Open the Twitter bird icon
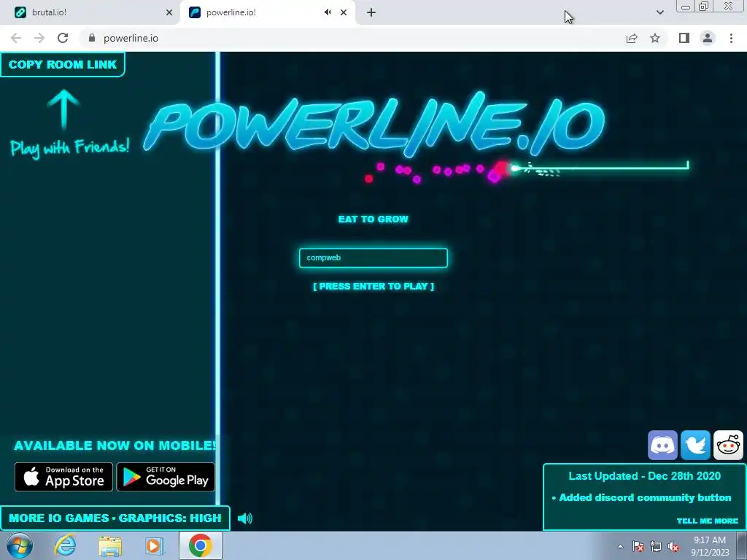This screenshot has width=747, height=560. [695, 446]
